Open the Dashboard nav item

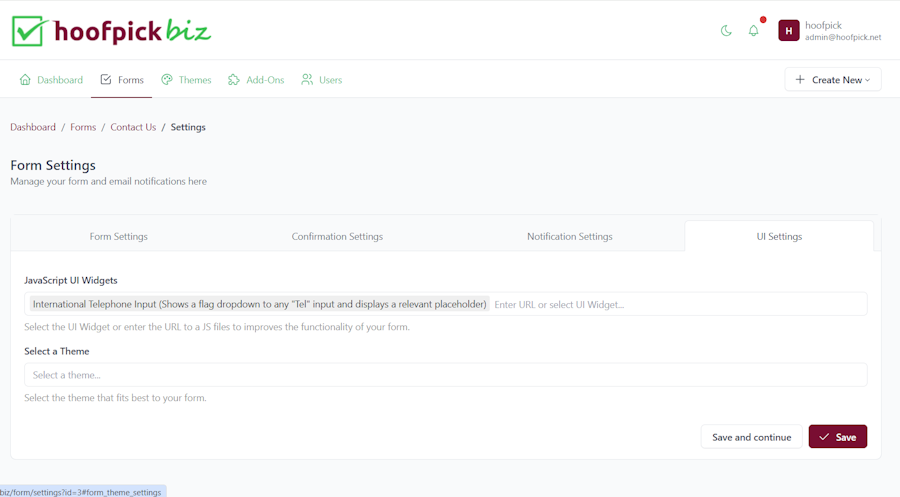(51, 80)
